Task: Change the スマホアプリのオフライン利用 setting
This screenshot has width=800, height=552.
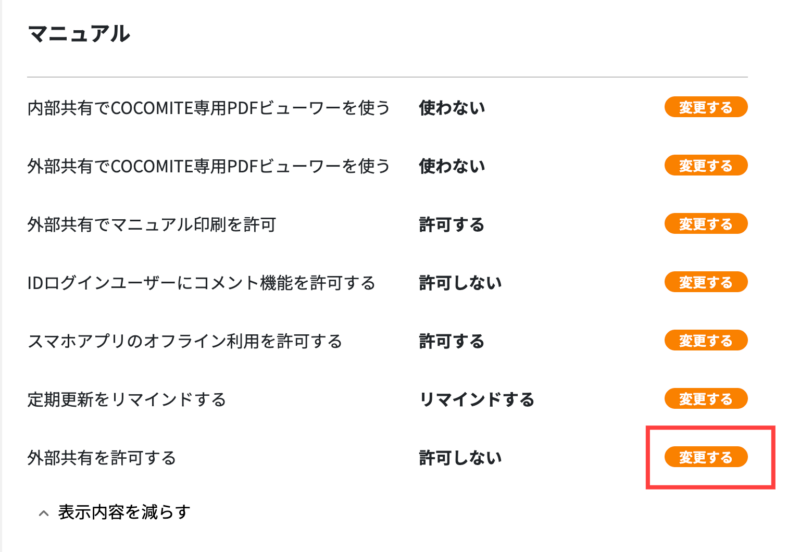Action: pos(706,341)
